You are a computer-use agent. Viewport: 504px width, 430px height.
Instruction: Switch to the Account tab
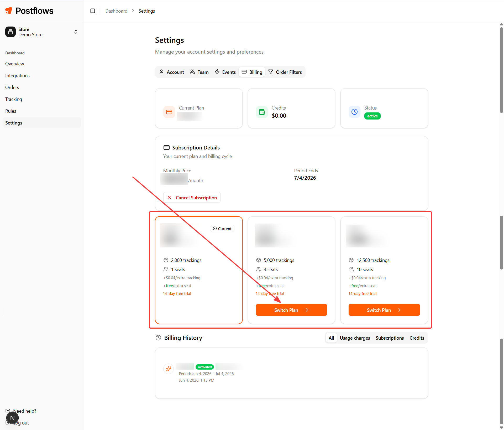(172, 72)
